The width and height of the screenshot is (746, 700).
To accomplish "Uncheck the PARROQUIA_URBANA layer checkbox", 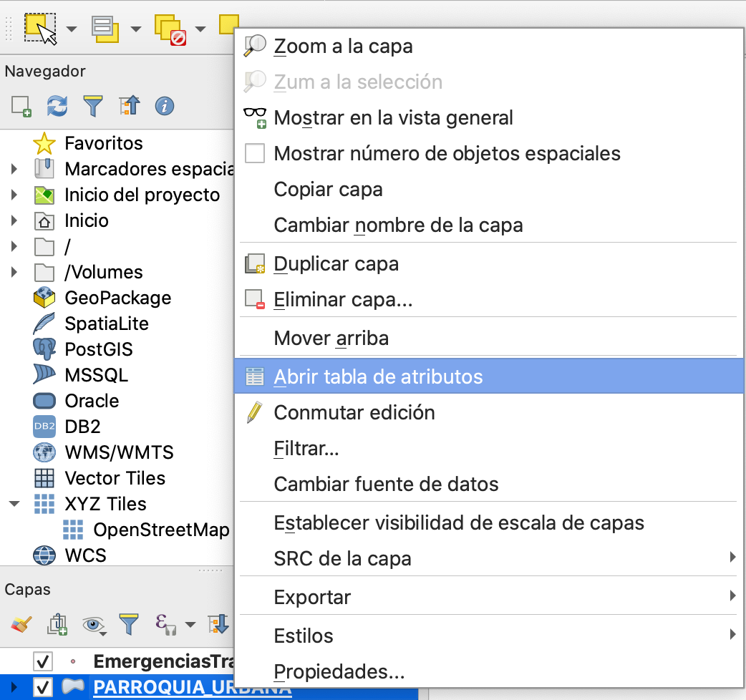I will point(43,688).
